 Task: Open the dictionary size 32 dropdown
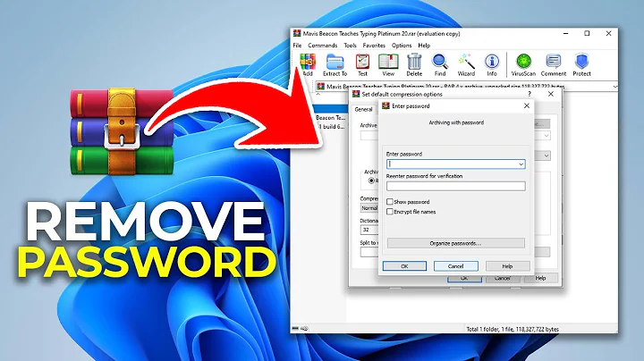click(x=369, y=230)
